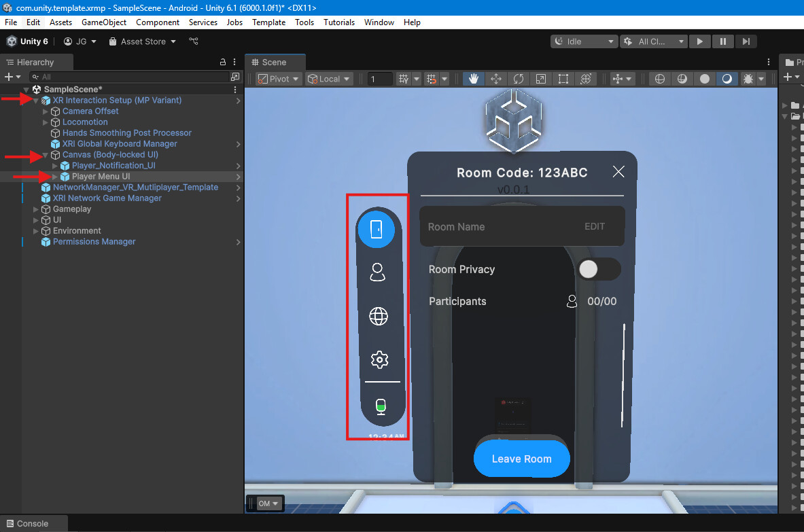Enter Play mode

pos(700,41)
